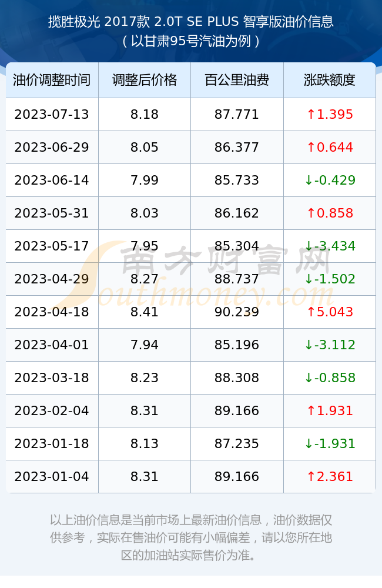Click the red up arrow beside 1.395

click(x=311, y=114)
